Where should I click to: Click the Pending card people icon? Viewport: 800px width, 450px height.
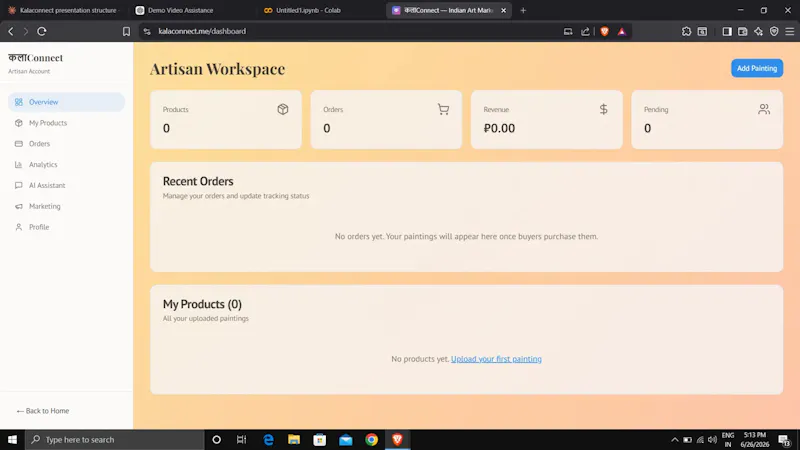764,109
